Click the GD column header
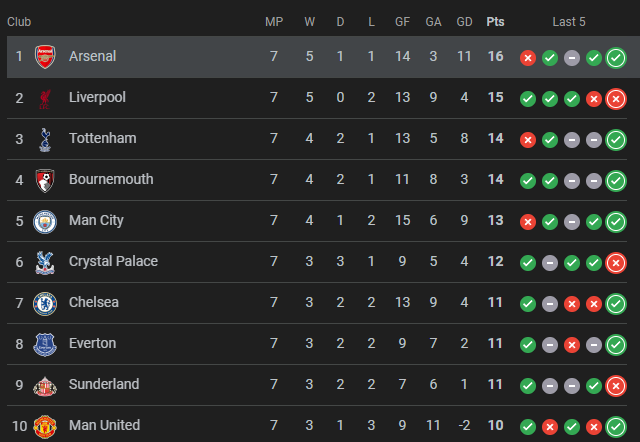Viewport: 640px width, 442px height. 464,21
